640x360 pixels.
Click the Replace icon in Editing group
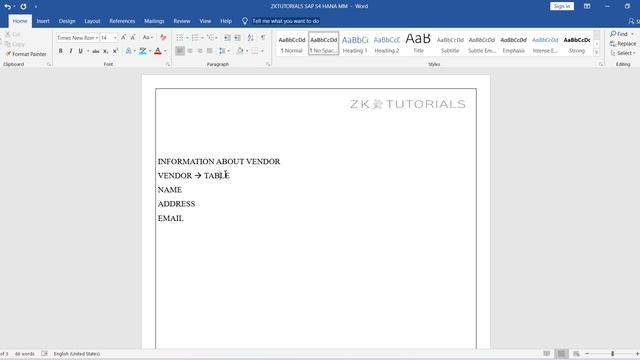tap(613, 44)
